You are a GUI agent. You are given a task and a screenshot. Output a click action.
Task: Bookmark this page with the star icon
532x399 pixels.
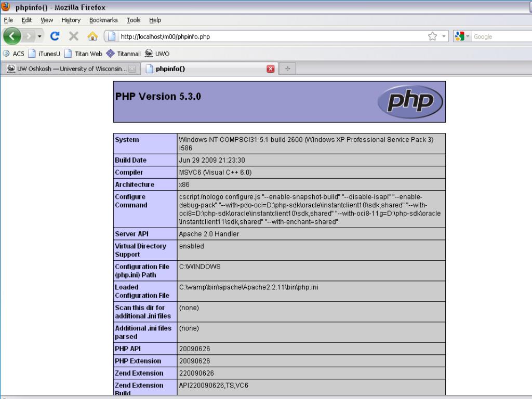click(x=432, y=36)
